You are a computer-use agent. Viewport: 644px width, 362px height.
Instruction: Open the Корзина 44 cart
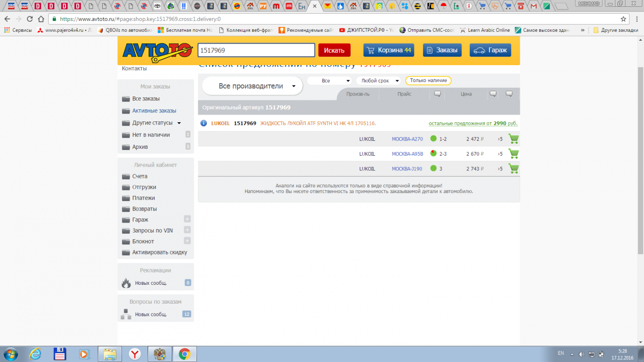click(x=389, y=50)
